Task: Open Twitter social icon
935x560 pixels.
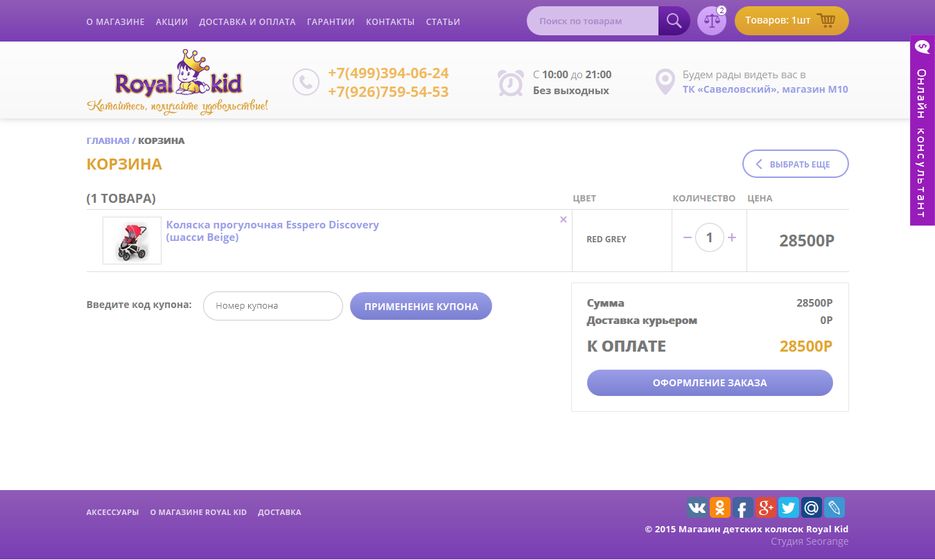Action: click(788, 508)
